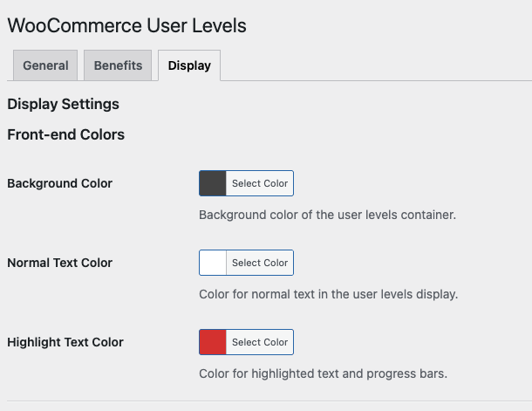532x411 pixels.
Task: Click the divider below Highlight Text Color
Action: pos(269,401)
